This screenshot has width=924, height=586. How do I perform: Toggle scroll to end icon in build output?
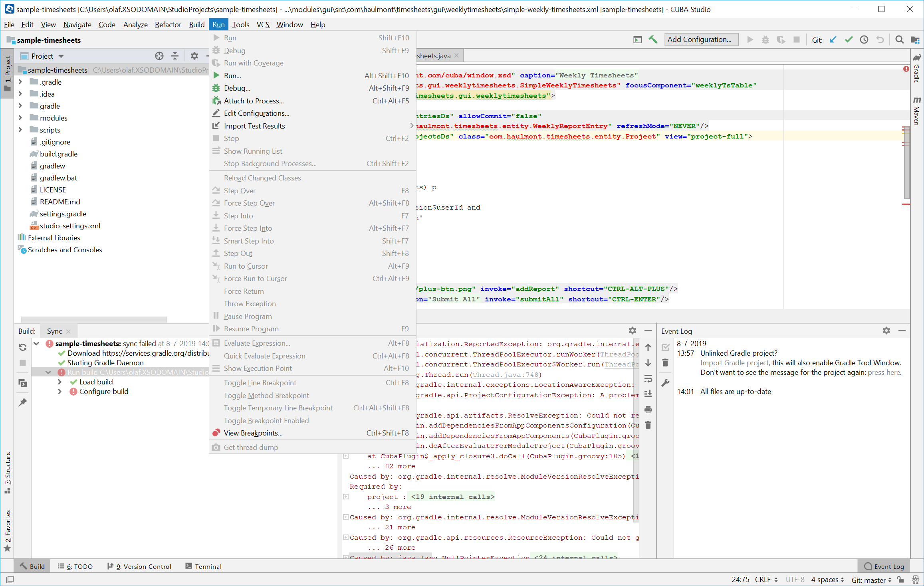click(x=648, y=394)
